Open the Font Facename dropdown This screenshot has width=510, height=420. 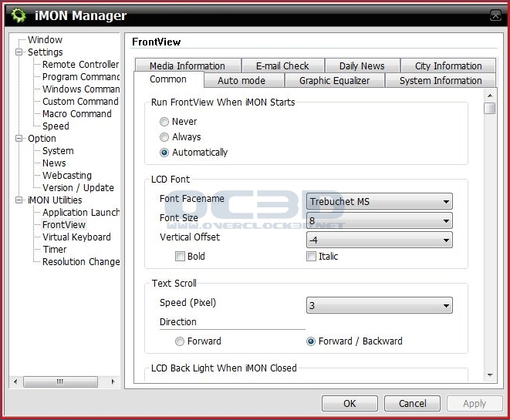point(380,201)
